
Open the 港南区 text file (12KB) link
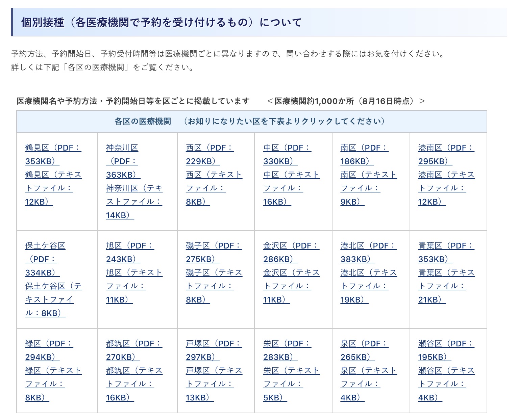pos(446,188)
